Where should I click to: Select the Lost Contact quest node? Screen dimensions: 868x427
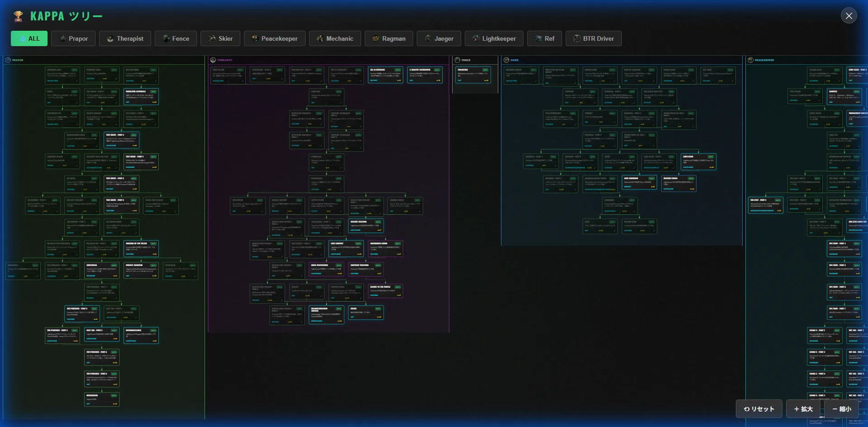(346, 249)
